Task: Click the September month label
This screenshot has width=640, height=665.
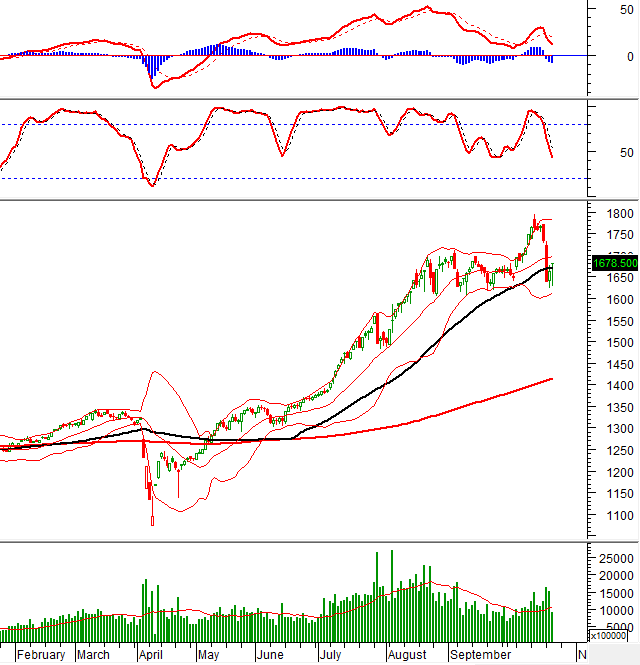Action: click(476, 655)
